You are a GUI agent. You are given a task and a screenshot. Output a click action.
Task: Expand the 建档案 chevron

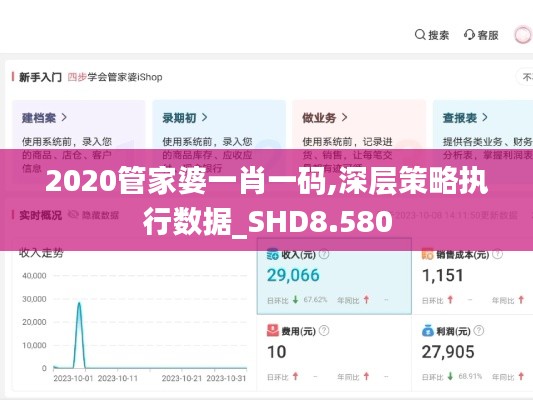point(64,118)
